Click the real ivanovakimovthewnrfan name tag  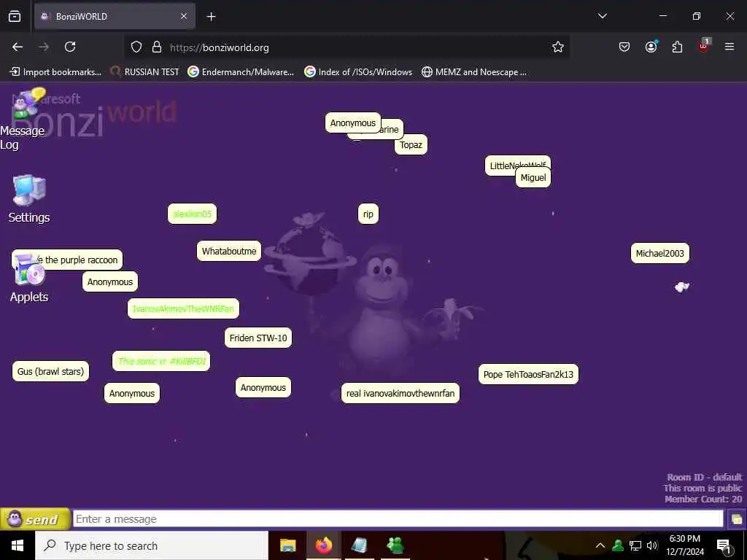pos(400,393)
